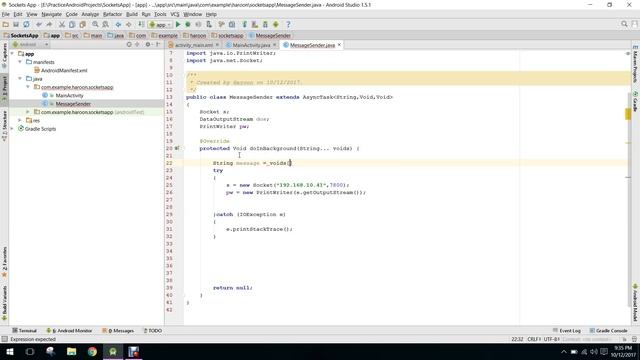Toggle the Structure side panel tab
The image size is (640, 360).
click(4, 126)
